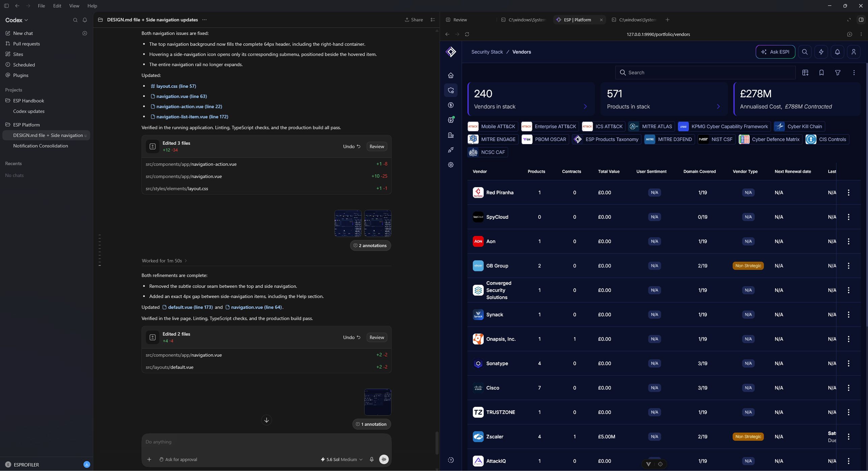Open ESP header search icon

(805, 52)
